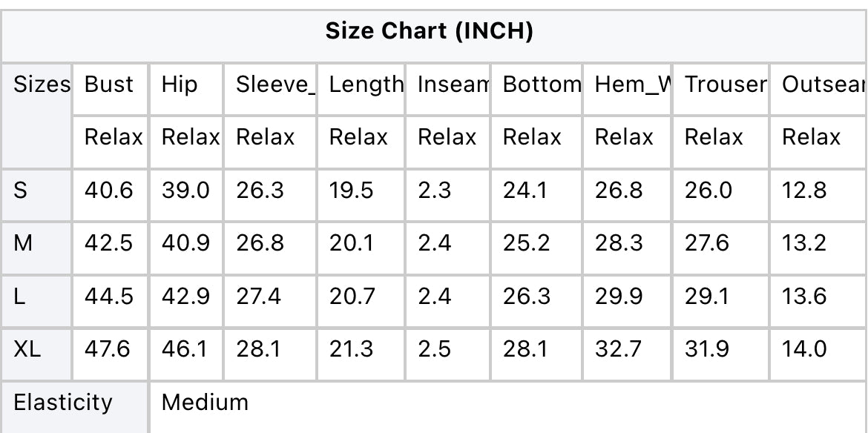Select the M size row label
Viewport: 868px width, 433px height.
[x=23, y=243]
